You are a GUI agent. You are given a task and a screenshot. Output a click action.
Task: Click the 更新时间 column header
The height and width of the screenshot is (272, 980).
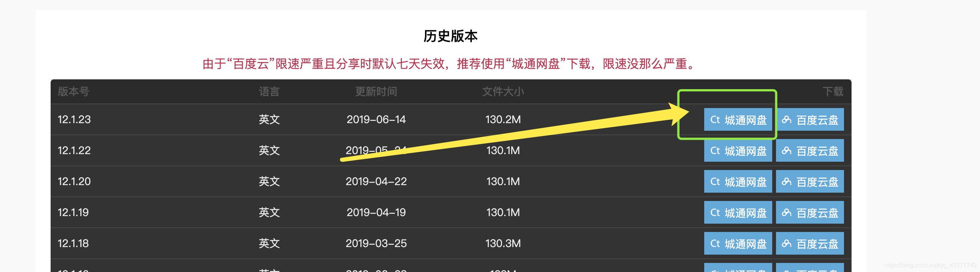tap(376, 92)
